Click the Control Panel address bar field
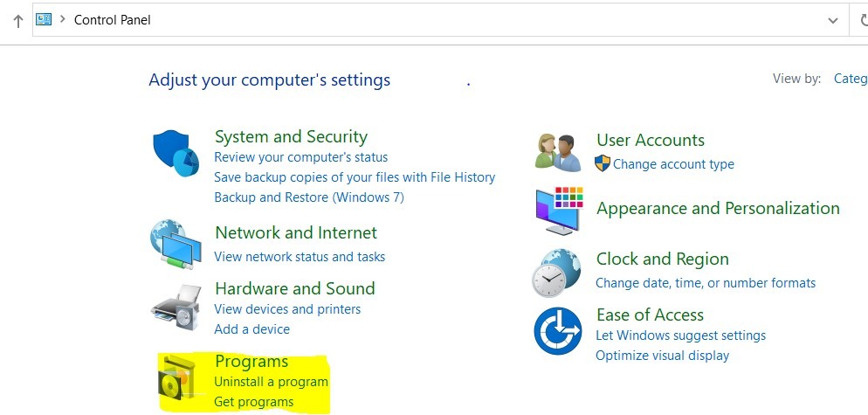 (437, 20)
